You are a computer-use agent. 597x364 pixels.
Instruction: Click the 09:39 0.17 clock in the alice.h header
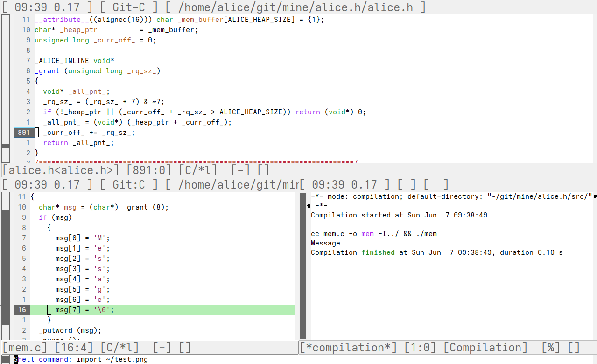(x=47, y=7)
